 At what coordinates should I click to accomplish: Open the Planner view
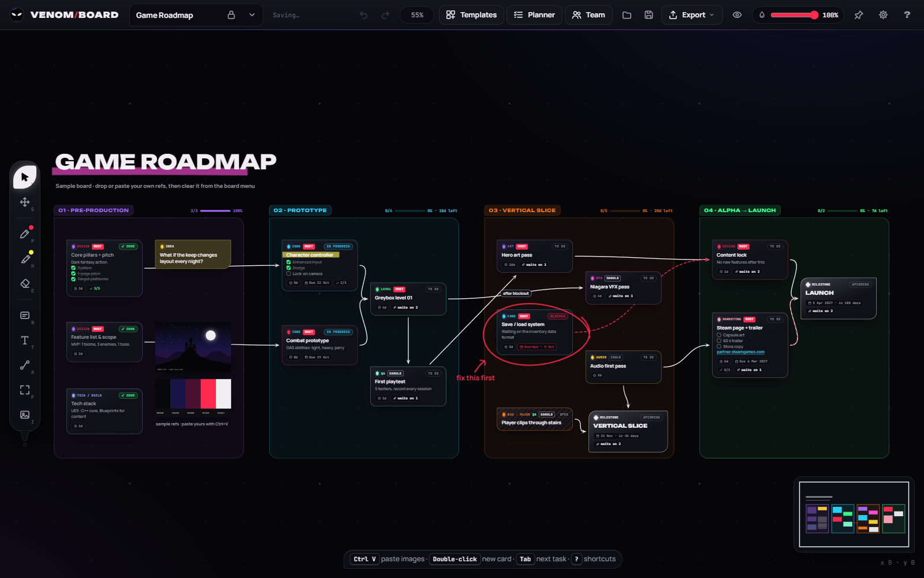534,15
